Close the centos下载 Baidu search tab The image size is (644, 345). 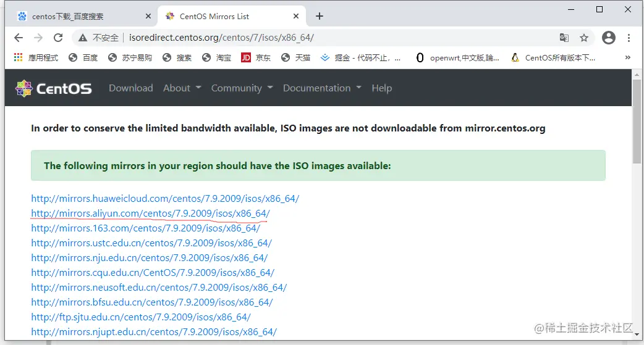(x=148, y=17)
